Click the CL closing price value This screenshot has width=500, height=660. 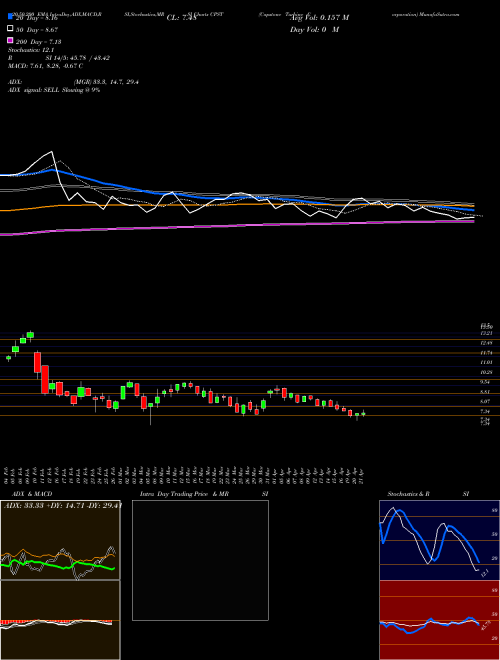point(182,18)
